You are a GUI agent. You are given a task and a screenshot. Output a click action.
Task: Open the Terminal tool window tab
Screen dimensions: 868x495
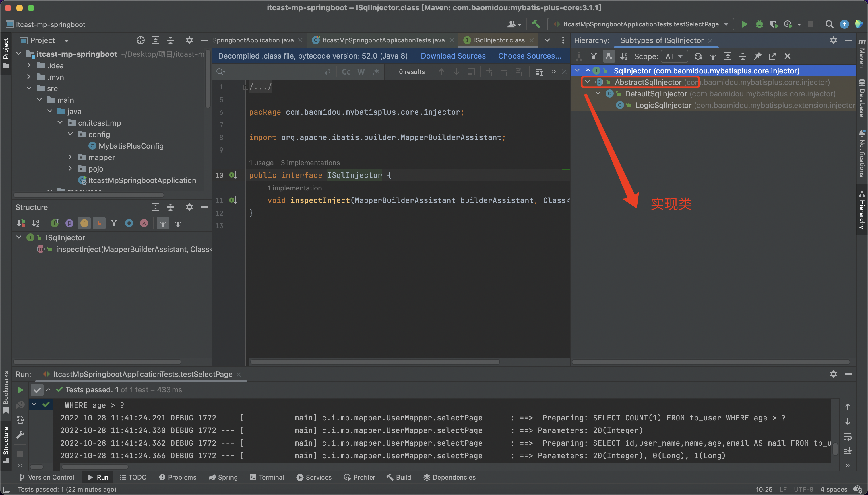pyautogui.click(x=267, y=477)
